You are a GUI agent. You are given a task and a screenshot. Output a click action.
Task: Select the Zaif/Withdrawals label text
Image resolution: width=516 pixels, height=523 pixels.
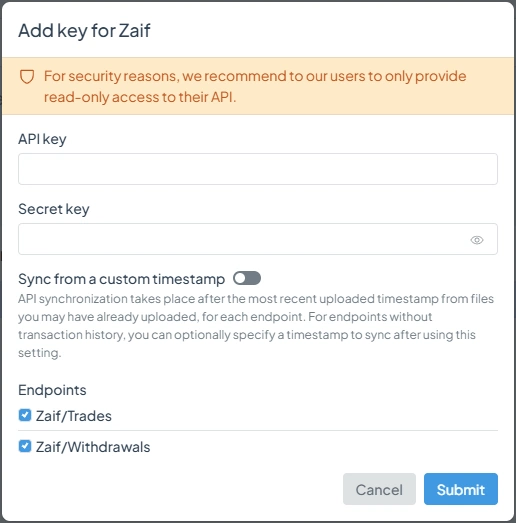click(93, 447)
